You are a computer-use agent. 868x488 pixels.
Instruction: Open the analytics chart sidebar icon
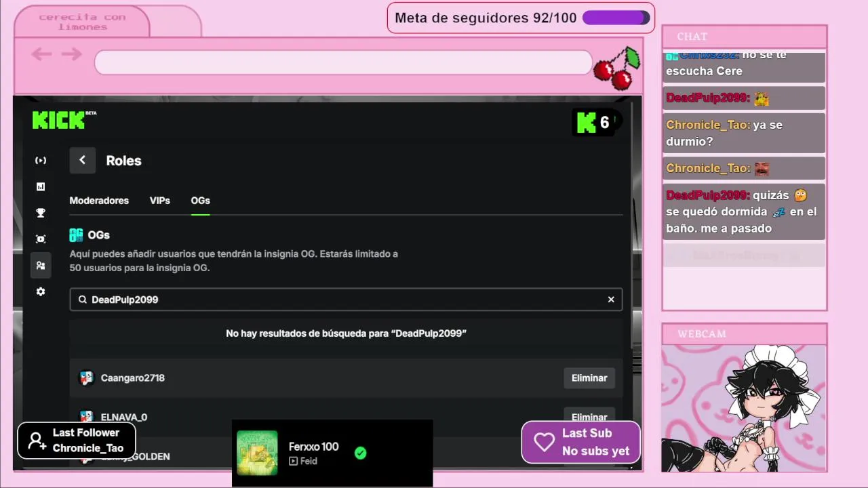(x=41, y=186)
